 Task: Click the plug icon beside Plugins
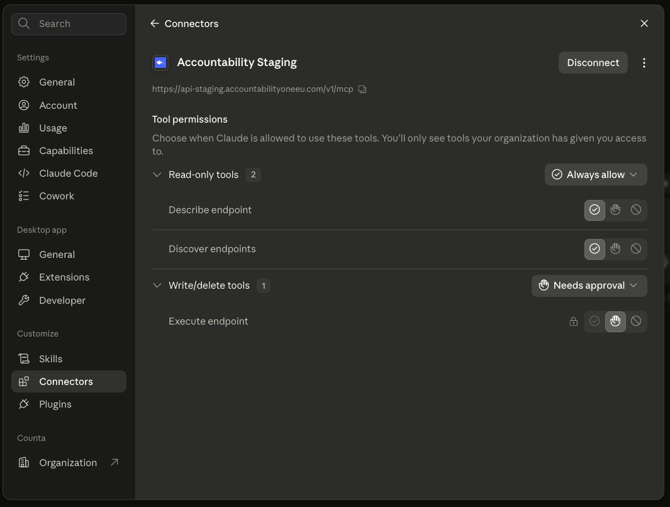pyautogui.click(x=24, y=404)
